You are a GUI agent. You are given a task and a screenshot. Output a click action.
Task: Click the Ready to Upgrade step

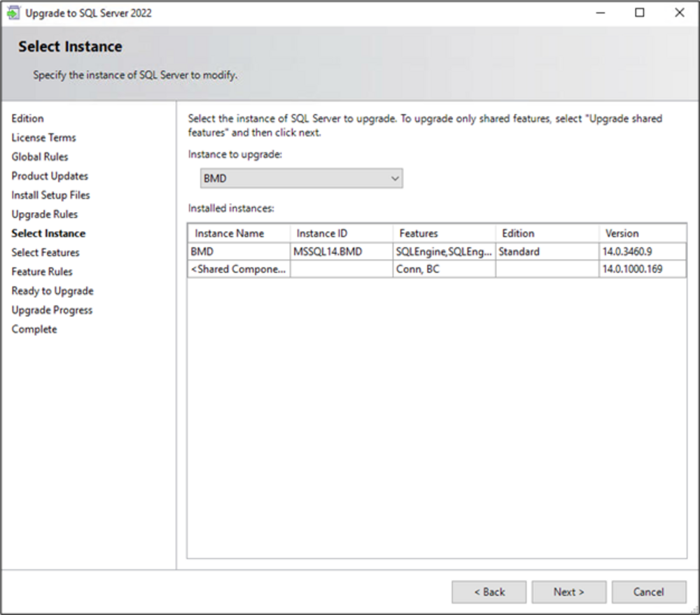point(52,291)
